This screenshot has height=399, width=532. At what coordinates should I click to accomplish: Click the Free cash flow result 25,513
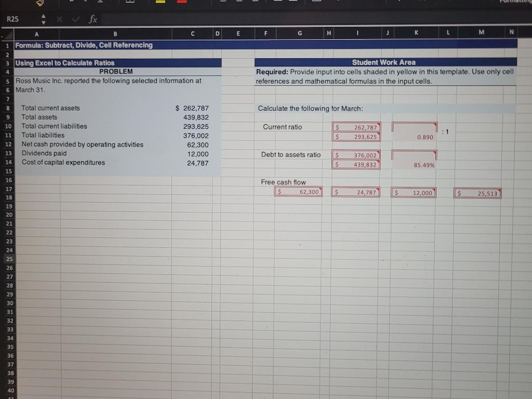pos(477,193)
